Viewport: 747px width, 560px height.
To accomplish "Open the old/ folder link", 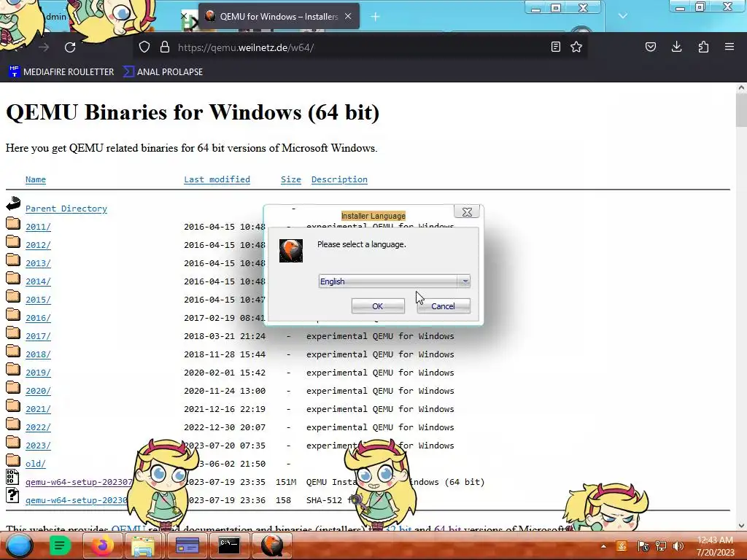I will (x=36, y=464).
